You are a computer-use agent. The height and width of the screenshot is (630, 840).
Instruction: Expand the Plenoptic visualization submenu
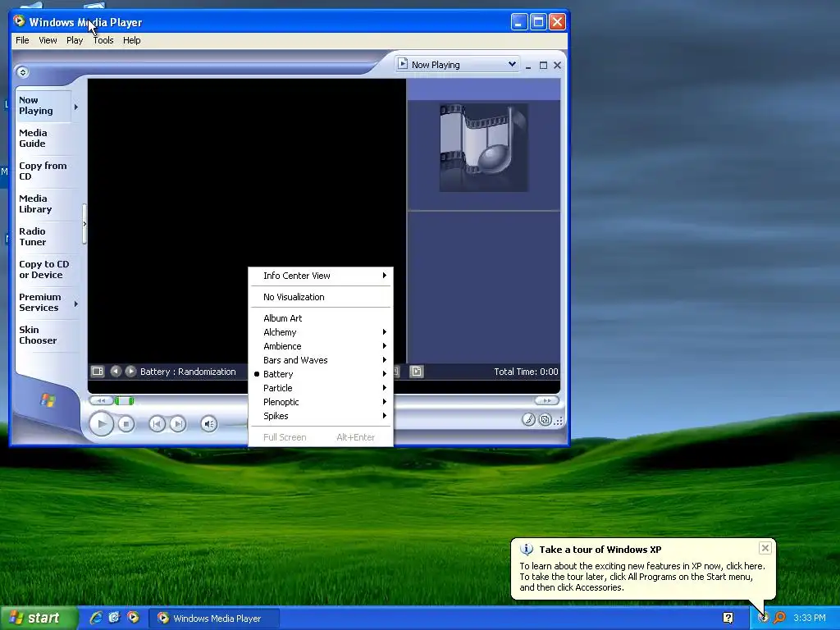pyautogui.click(x=321, y=402)
